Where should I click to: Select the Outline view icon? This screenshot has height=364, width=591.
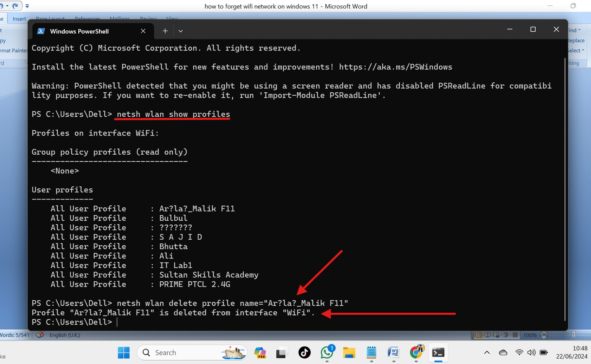click(x=506, y=335)
